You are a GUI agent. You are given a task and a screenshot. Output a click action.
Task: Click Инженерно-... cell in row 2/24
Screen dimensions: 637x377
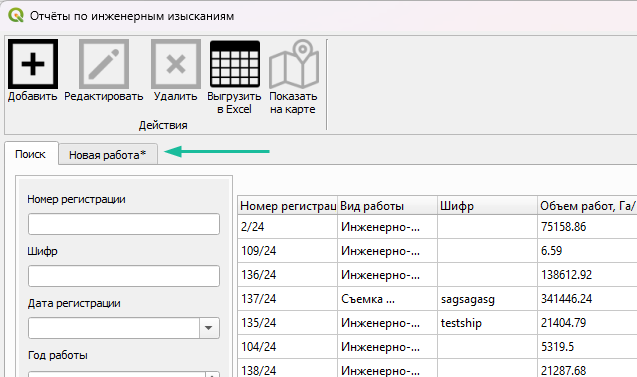388,227
